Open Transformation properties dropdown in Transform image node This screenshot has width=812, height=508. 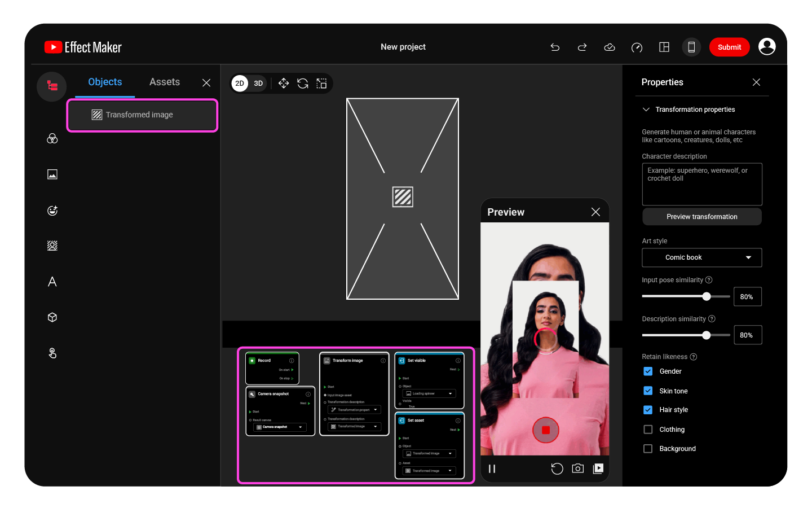(355, 410)
